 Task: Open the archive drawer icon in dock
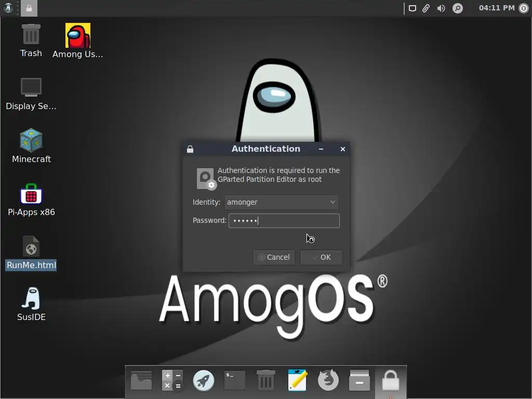pos(360,380)
